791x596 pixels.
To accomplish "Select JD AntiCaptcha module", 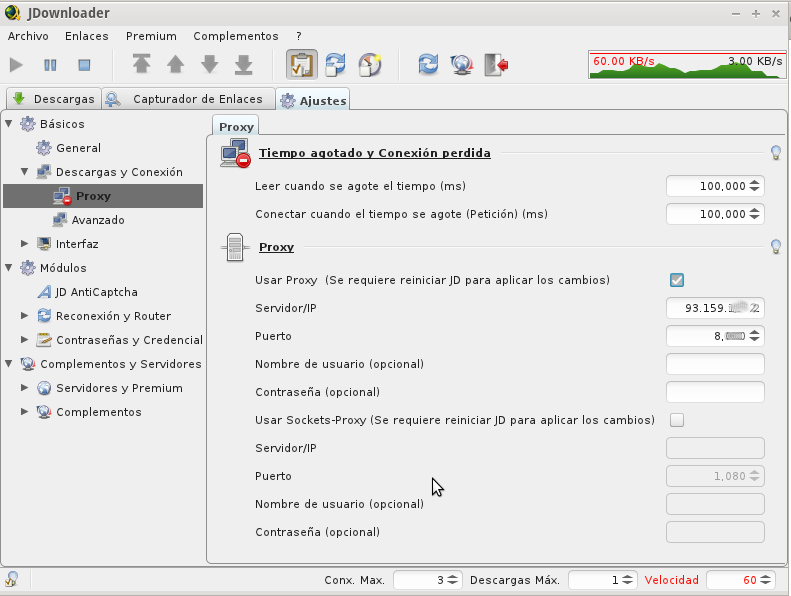I will [96, 292].
